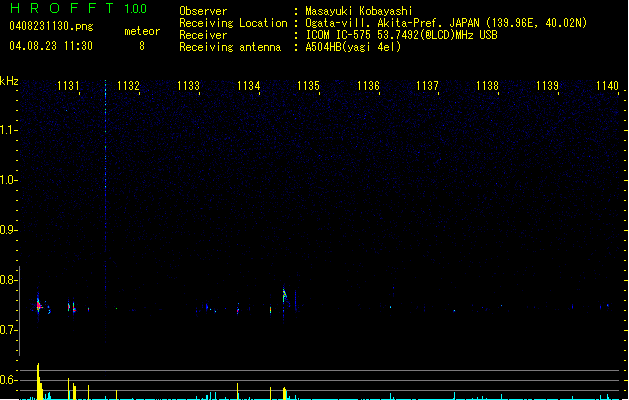The image size is (629, 400).
Task: Click the 'Receiving Location' label
Action: (233, 23)
